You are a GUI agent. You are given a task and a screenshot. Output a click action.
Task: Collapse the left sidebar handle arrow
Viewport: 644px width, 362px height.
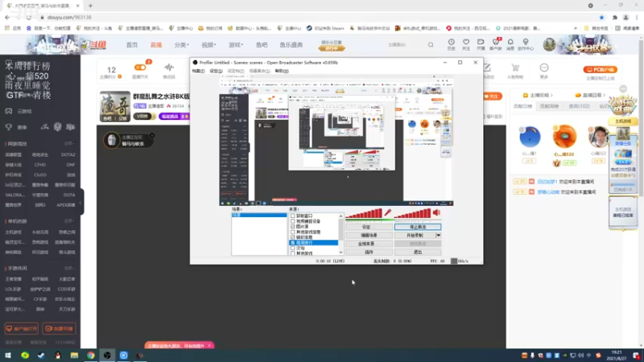click(x=81, y=202)
